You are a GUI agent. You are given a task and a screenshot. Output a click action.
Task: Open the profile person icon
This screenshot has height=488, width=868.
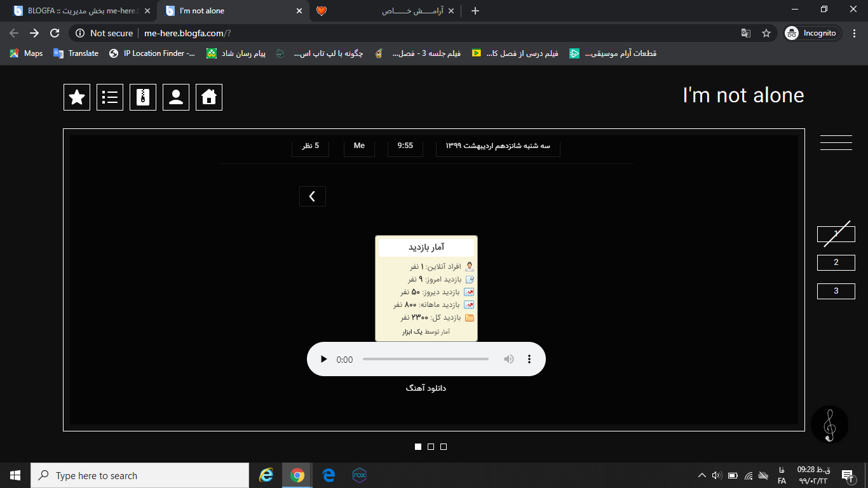[x=176, y=97]
